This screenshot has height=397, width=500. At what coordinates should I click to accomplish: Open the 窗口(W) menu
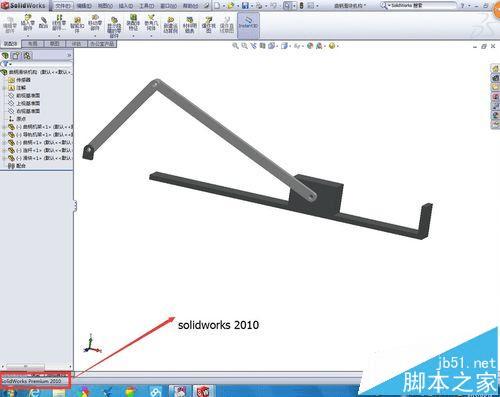169,6
